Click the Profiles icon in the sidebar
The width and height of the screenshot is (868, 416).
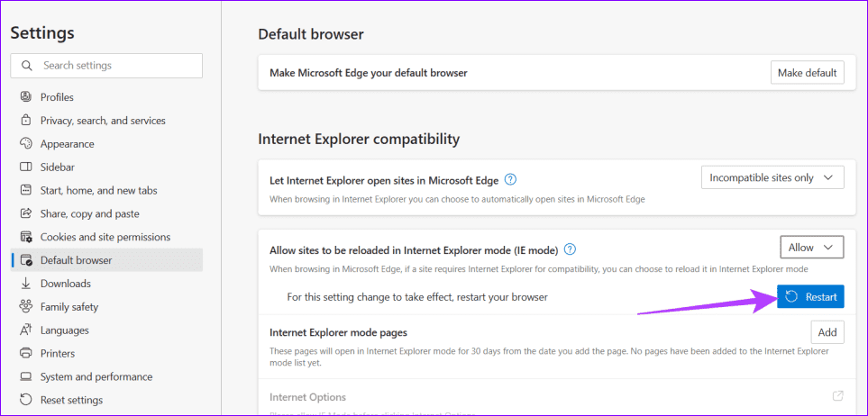[25, 97]
